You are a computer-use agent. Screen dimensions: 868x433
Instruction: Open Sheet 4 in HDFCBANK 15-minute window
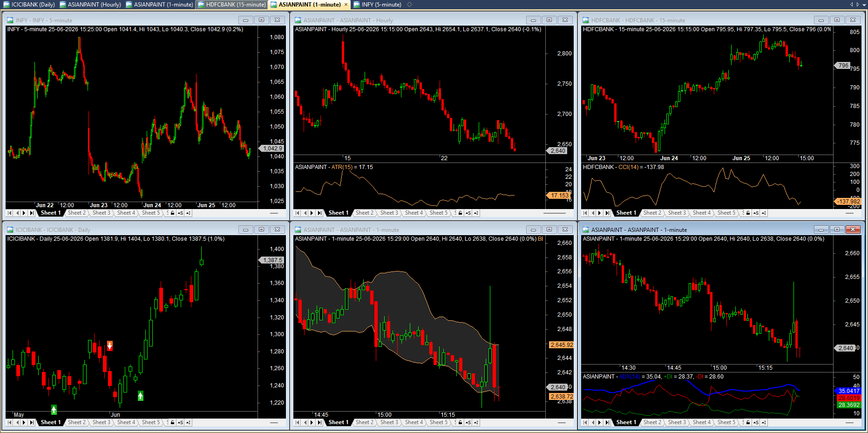click(x=702, y=213)
